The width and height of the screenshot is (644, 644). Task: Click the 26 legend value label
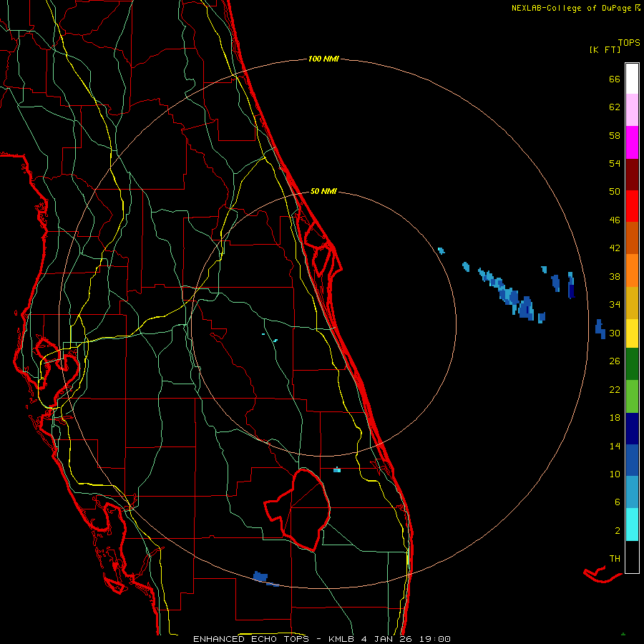[615, 361]
